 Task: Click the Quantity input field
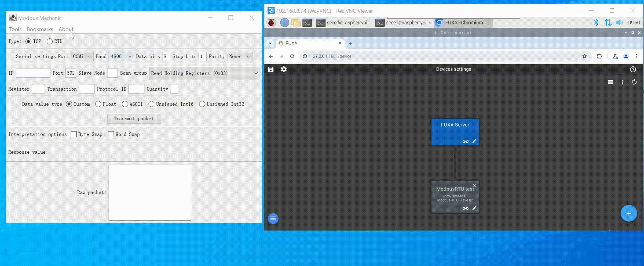(174, 89)
